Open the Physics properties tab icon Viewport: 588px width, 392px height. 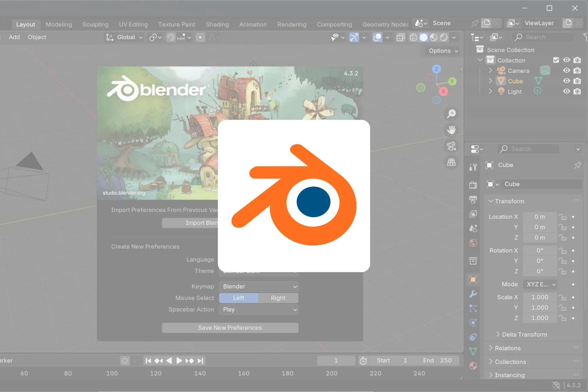pos(473,322)
